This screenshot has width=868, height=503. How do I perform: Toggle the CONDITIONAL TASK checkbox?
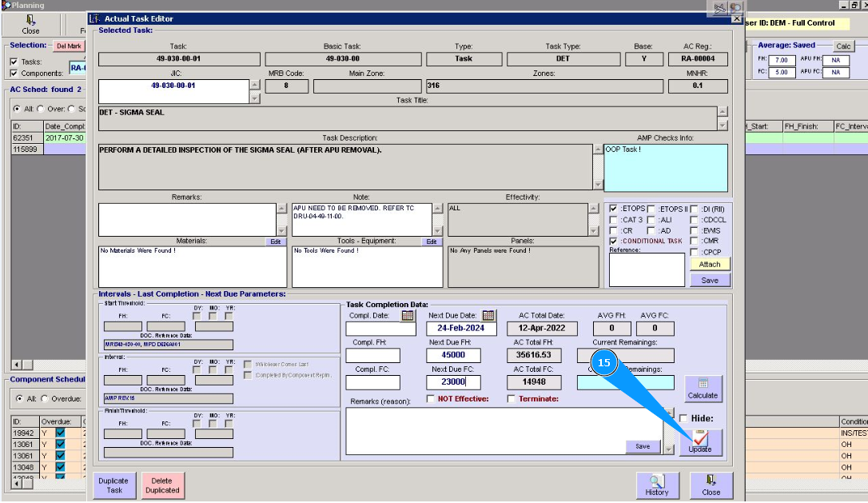click(x=613, y=241)
